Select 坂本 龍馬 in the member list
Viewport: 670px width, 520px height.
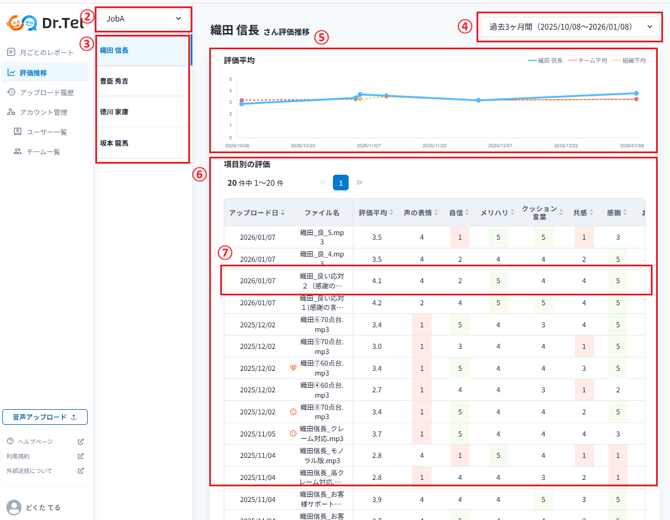115,143
